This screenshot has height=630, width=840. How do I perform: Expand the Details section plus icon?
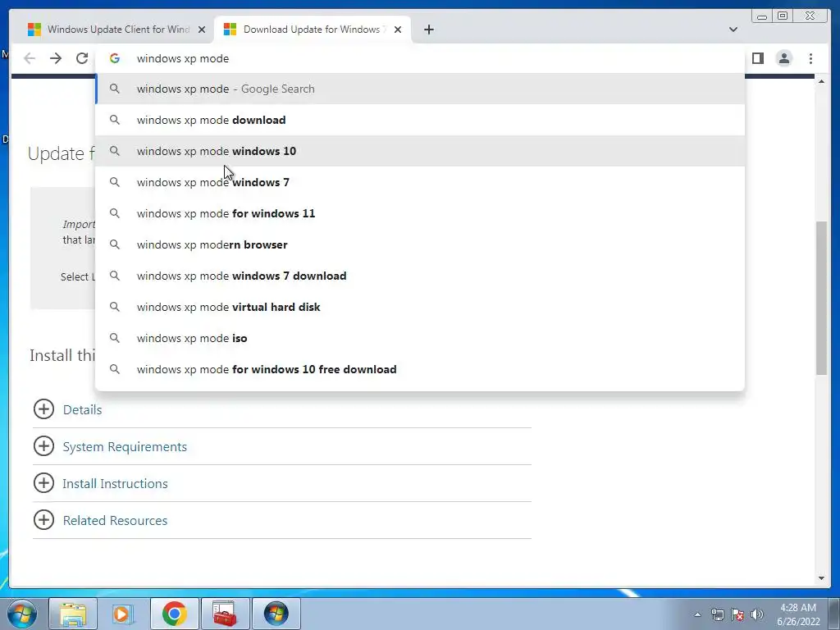coord(44,409)
